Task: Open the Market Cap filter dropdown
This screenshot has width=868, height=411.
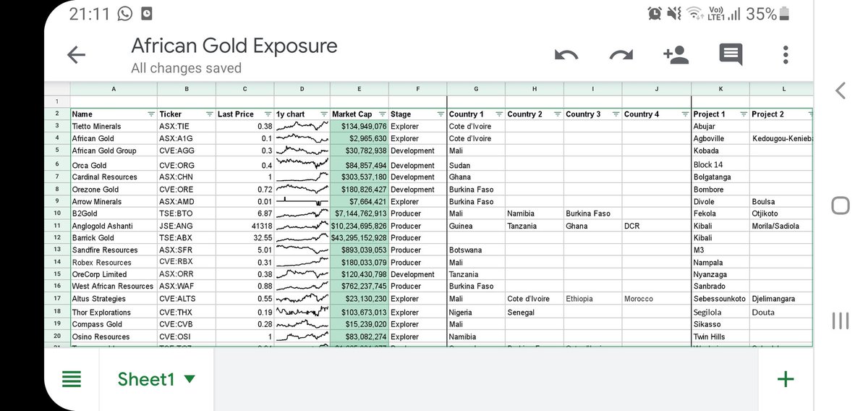Action: pyautogui.click(x=382, y=114)
